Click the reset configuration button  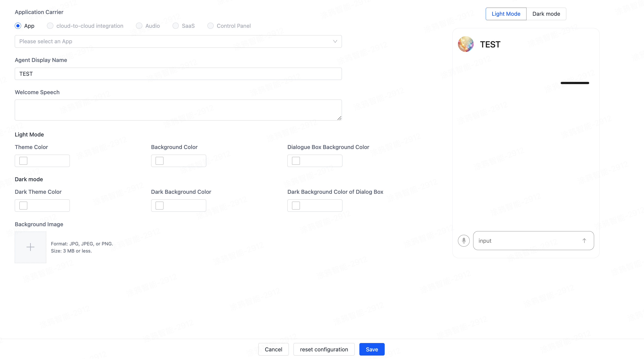[x=324, y=349]
